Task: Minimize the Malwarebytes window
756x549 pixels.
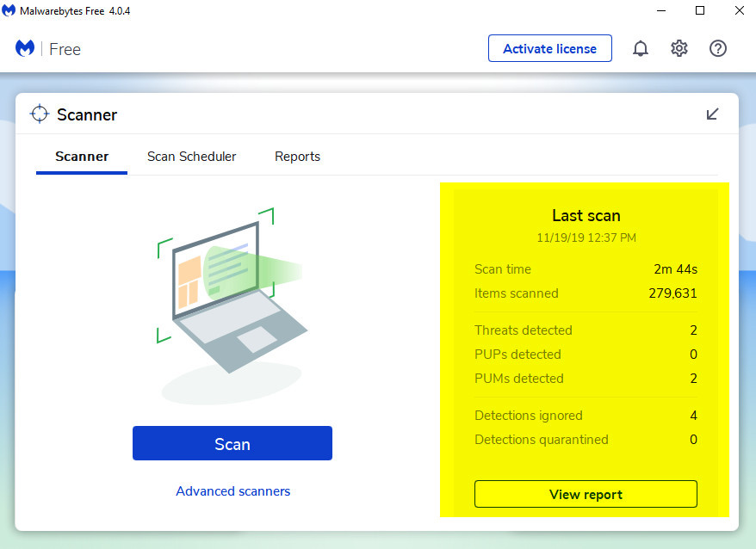Action: [x=661, y=10]
